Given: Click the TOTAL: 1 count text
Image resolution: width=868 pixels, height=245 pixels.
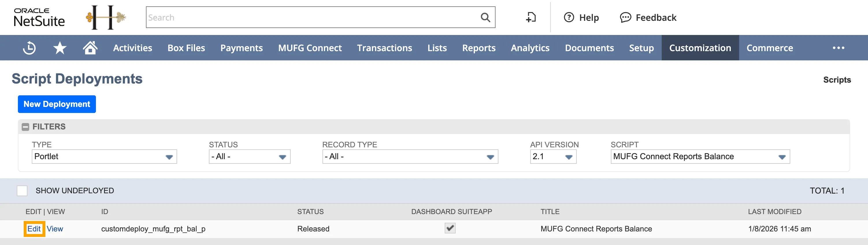Looking at the screenshot, I should (x=827, y=191).
